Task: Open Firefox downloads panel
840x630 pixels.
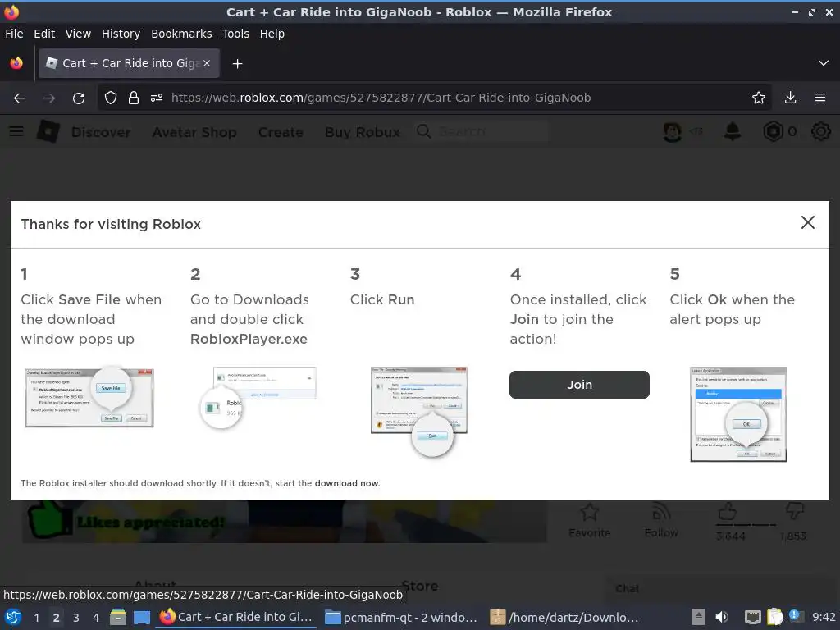Action: coord(790,98)
